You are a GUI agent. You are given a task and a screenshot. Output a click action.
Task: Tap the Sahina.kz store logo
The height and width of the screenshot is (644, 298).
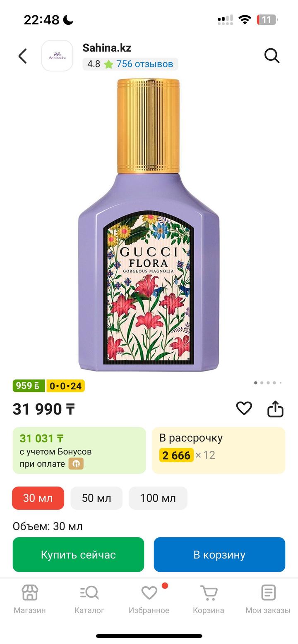57,56
